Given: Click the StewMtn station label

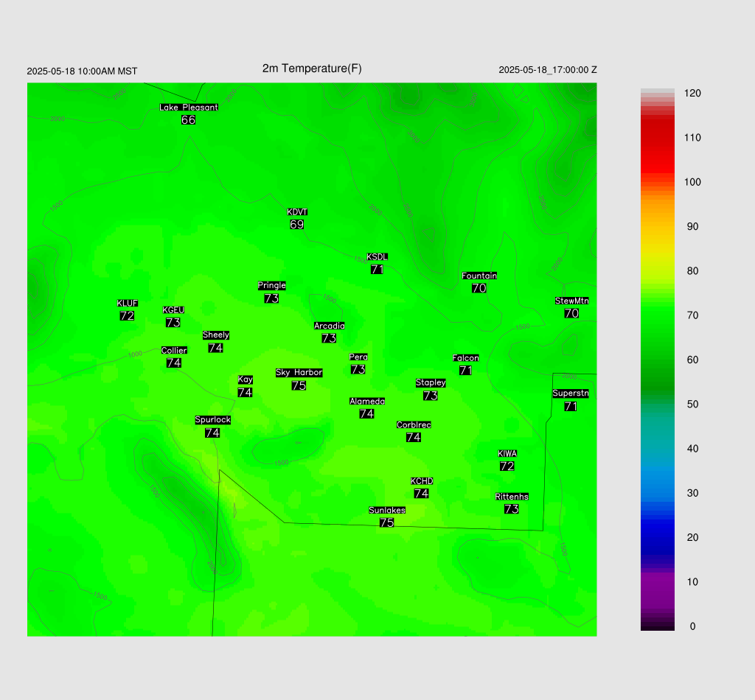Looking at the screenshot, I should (571, 301).
